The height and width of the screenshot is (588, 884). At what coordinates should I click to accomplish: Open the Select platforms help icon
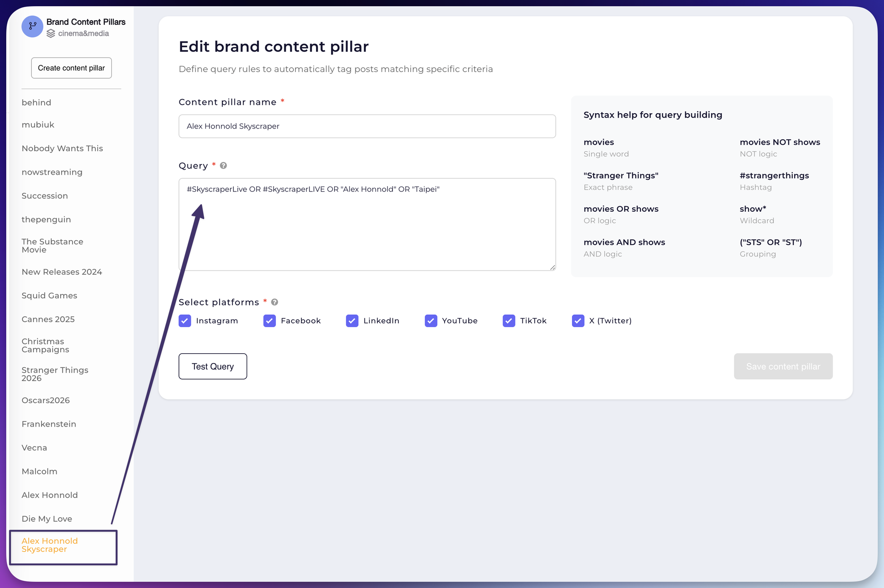click(274, 302)
